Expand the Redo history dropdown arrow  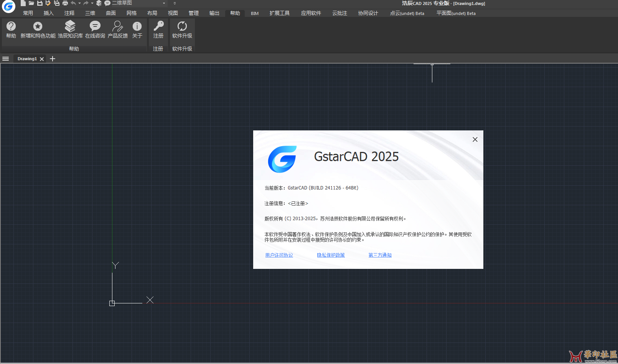pos(92,3)
